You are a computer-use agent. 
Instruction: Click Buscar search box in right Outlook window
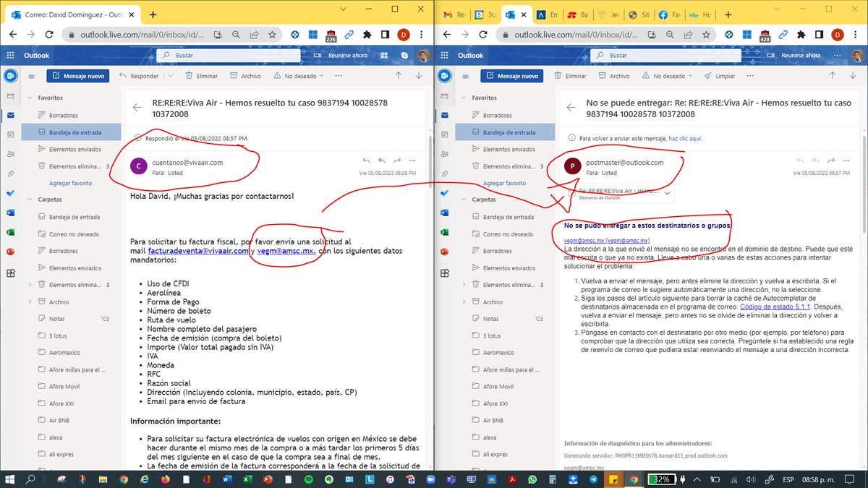coord(665,55)
